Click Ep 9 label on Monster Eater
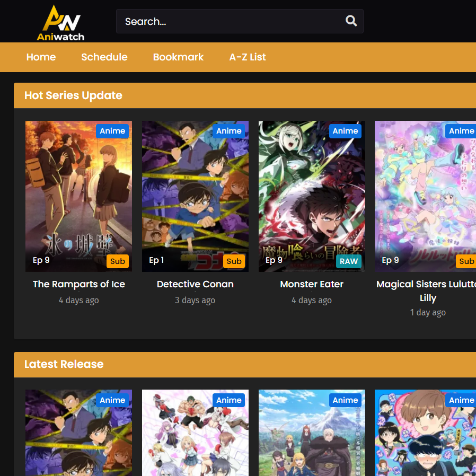 pos(274,260)
